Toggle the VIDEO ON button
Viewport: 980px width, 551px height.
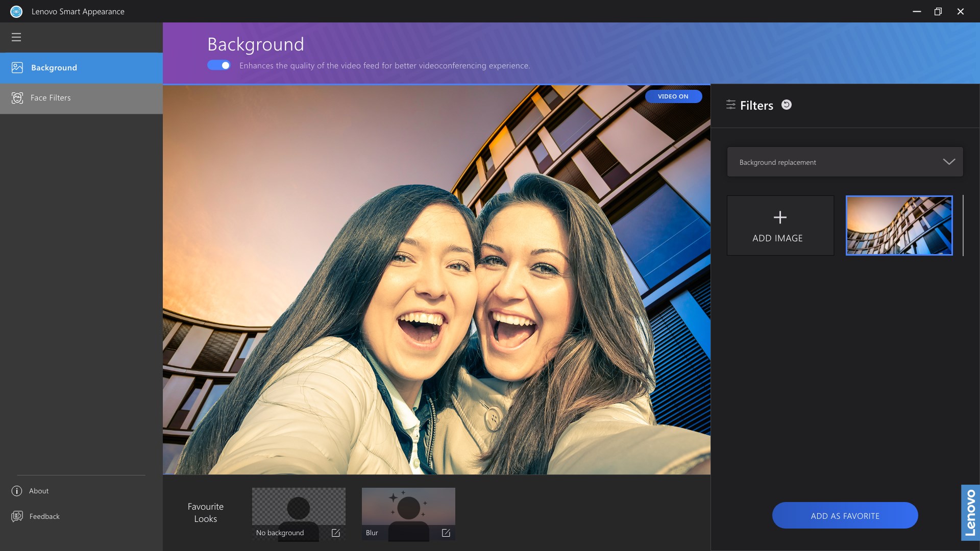[x=673, y=96]
